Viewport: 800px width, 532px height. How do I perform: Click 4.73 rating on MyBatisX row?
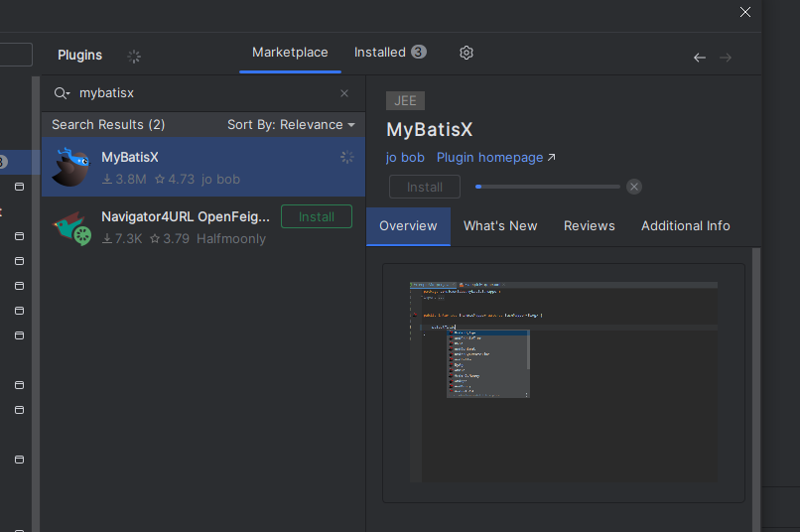175,180
